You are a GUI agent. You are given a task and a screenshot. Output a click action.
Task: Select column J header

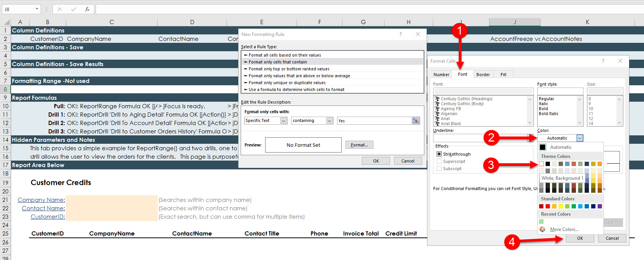515,22
